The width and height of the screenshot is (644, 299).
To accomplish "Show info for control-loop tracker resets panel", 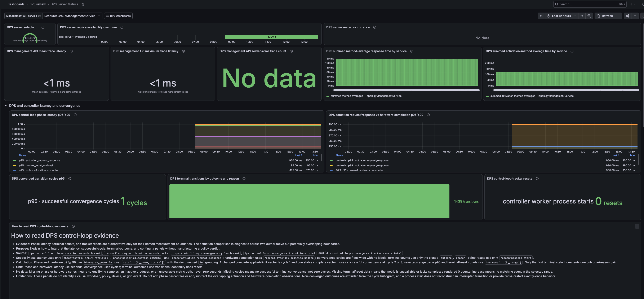I will (537, 179).
